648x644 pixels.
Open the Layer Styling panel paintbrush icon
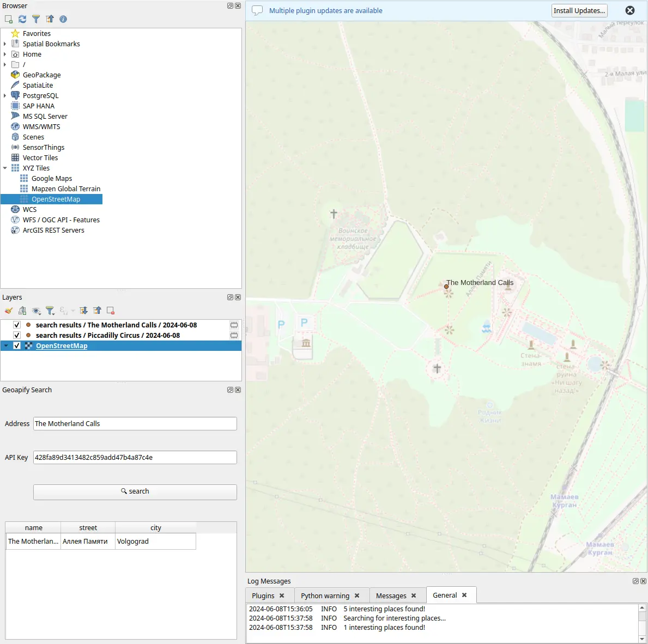click(x=9, y=311)
